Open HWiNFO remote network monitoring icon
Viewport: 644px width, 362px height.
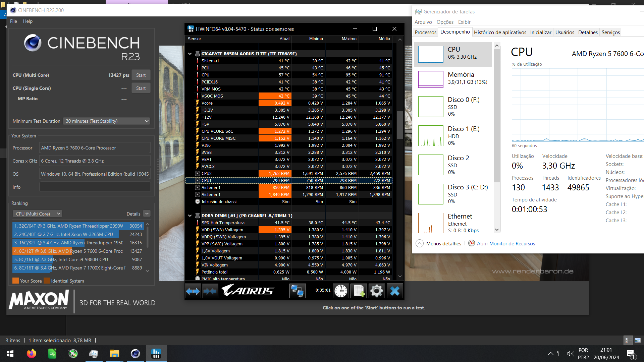point(298,291)
